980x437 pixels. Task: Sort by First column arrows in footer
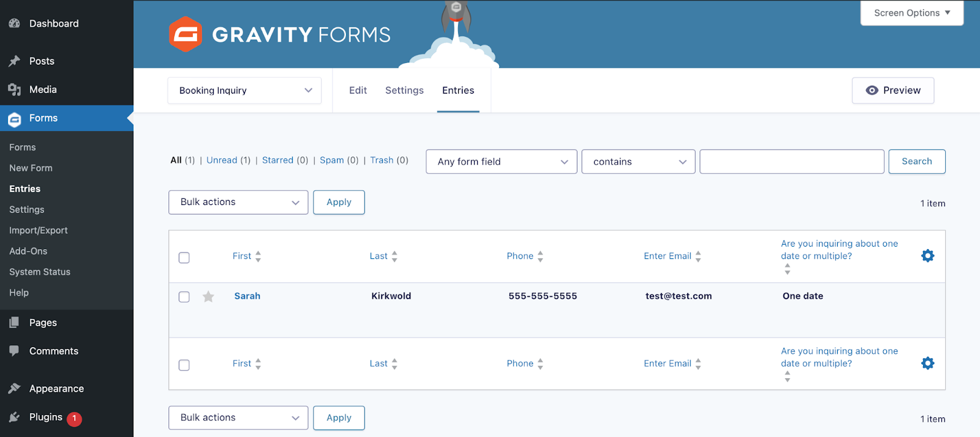pyautogui.click(x=258, y=364)
